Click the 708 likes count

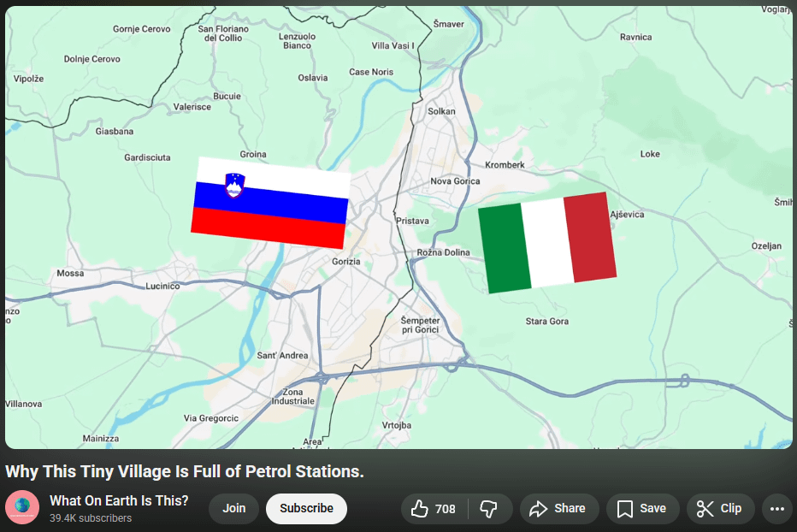pos(446,509)
